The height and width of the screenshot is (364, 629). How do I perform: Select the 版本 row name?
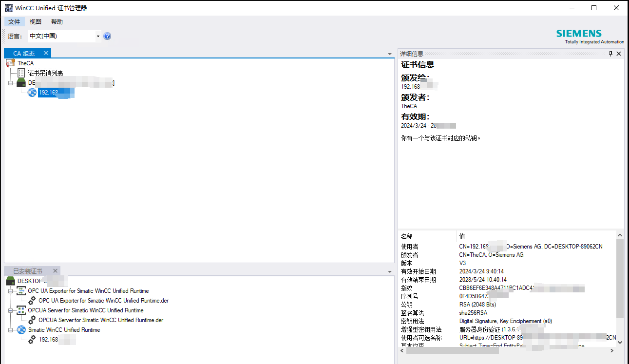pyautogui.click(x=407, y=263)
